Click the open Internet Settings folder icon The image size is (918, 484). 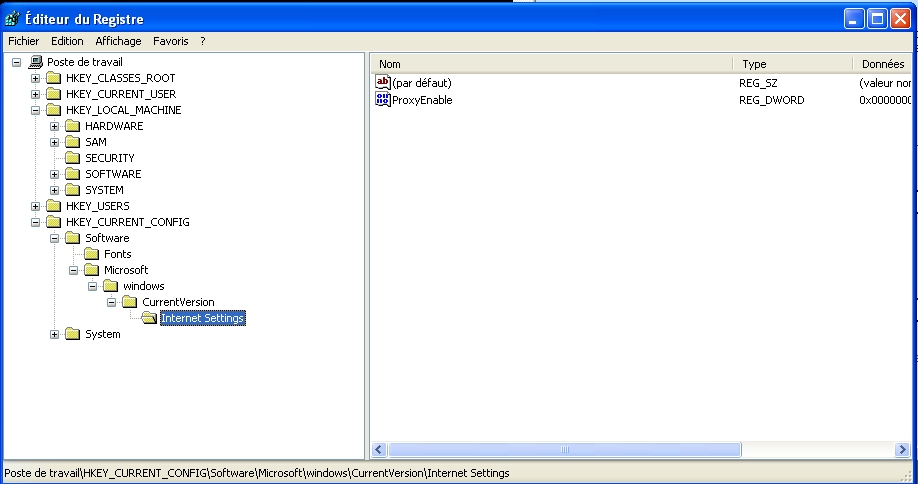pyautogui.click(x=149, y=318)
